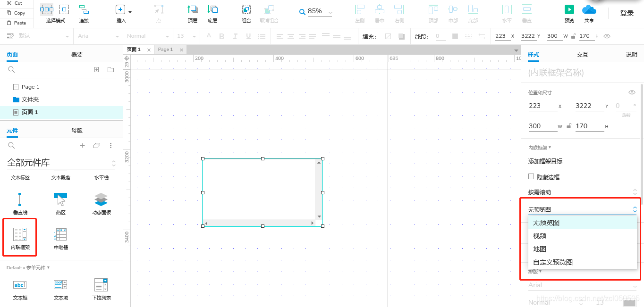Toggle italic formatting button
Image resolution: width=644 pixels, height=307 pixels.
pos(235,36)
